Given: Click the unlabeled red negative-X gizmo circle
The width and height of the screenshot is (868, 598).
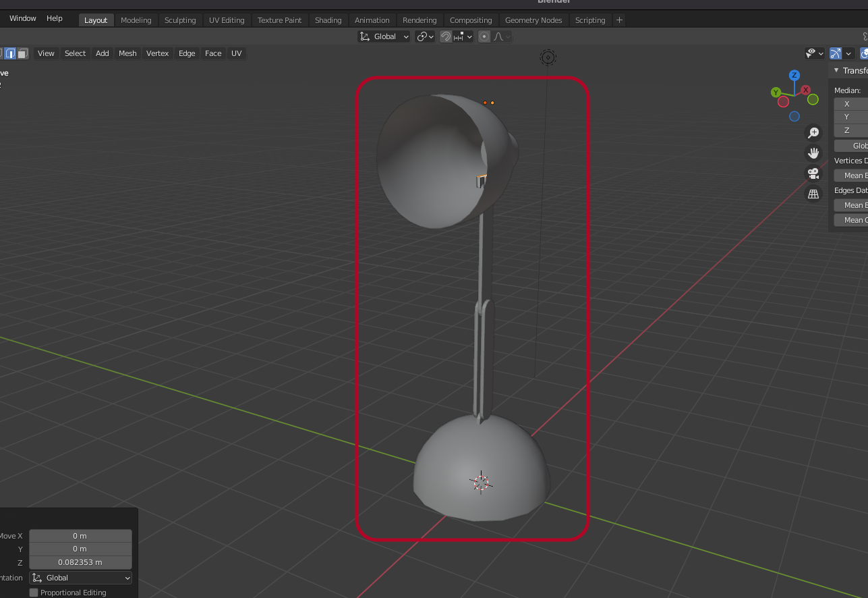Looking at the screenshot, I should pyautogui.click(x=783, y=102).
